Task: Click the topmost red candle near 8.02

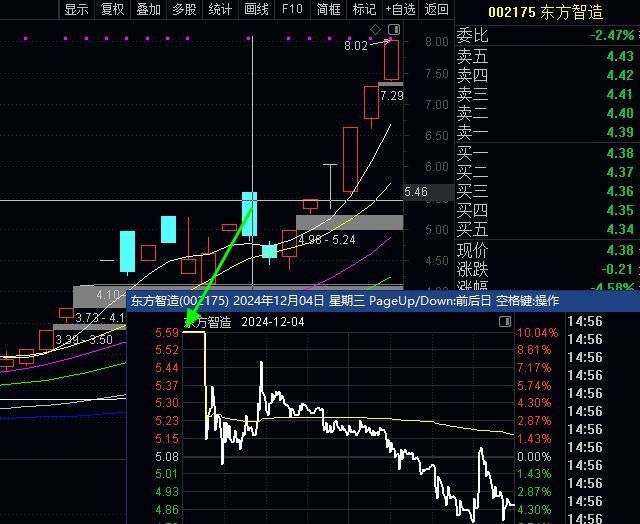Action: 391,60
